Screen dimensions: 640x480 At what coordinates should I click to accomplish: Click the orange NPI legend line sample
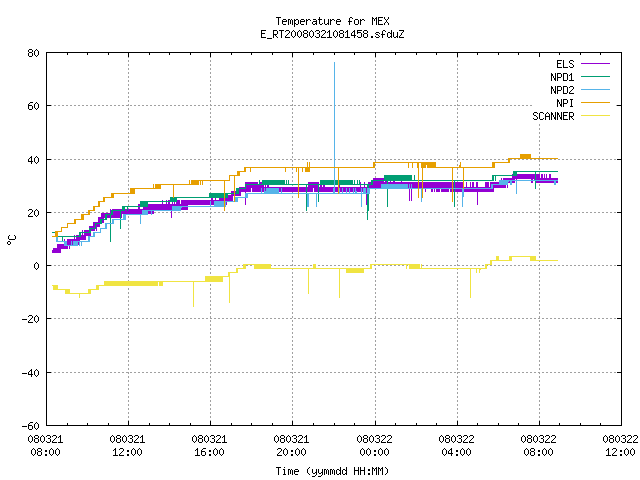[x=595, y=102]
